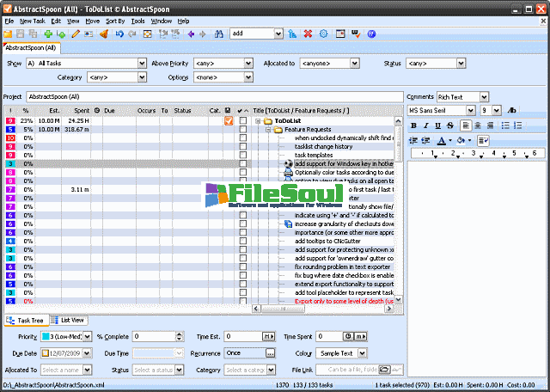Open Recurrence options with the ellipsis button
The width and height of the screenshot is (550, 392).
(x=270, y=353)
